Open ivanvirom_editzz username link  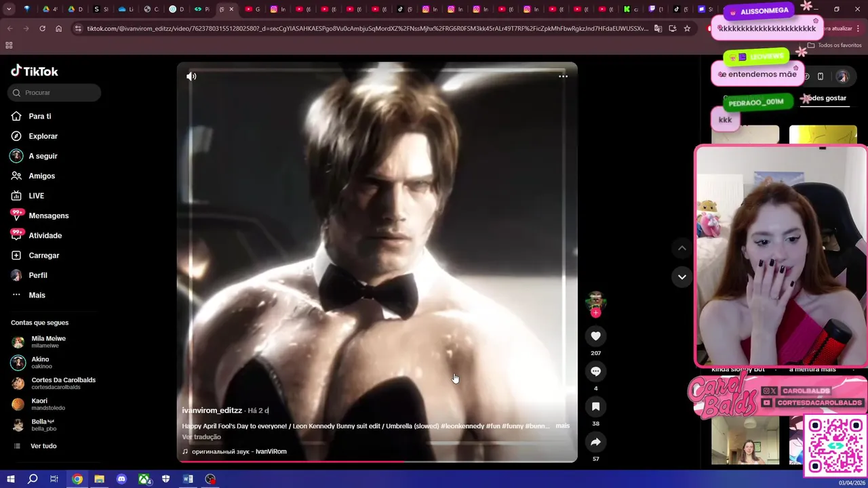pyautogui.click(x=212, y=411)
